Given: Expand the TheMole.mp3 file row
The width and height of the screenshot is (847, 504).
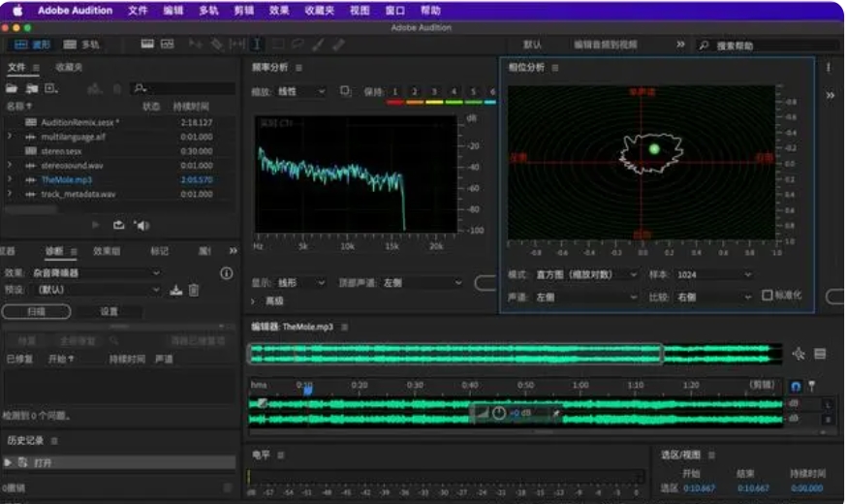Looking at the screenshot, I should [9, 179].
